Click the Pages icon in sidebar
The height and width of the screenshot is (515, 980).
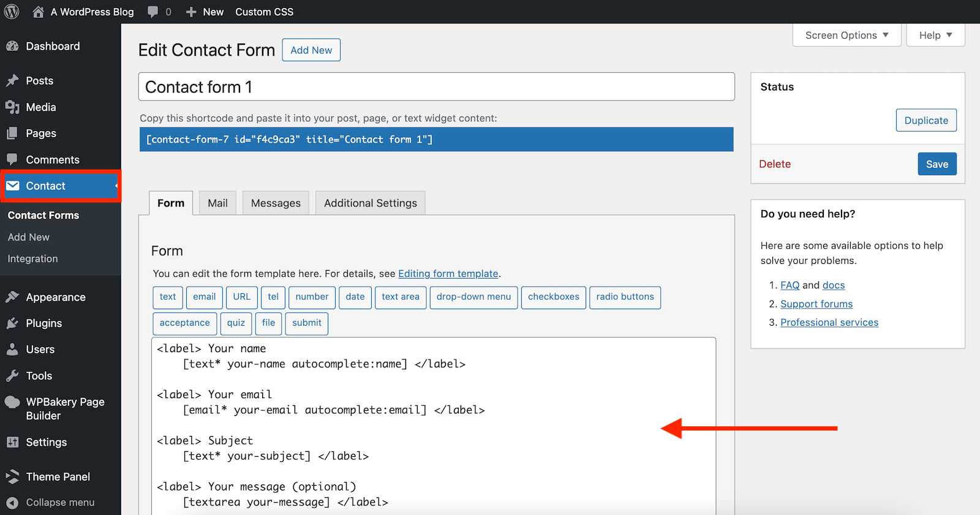pos(12,133)
